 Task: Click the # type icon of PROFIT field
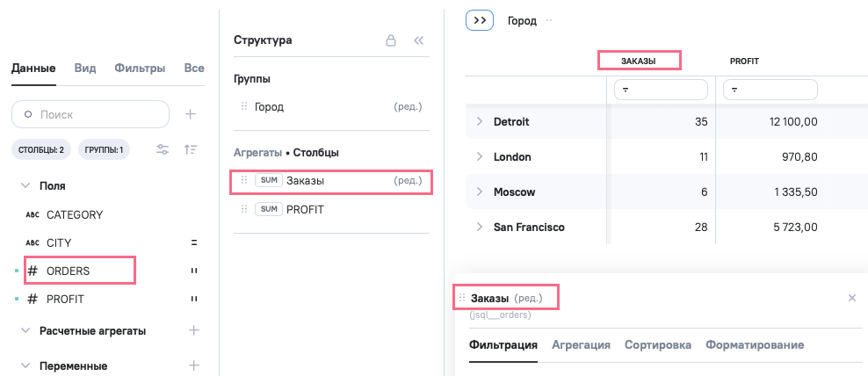(33, 300)
